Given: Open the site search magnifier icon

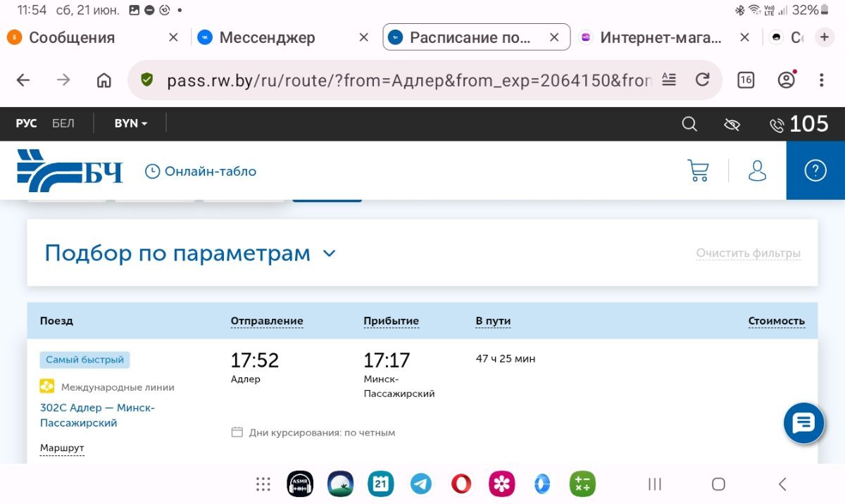Looking at the screenshot, I should pos(689,125).
